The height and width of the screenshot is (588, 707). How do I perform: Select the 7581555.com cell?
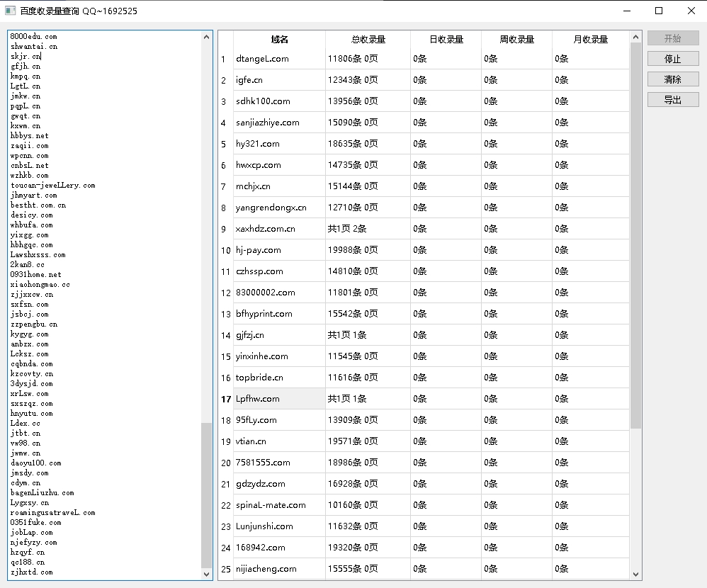pyautogui.click(x=279, y=462)
